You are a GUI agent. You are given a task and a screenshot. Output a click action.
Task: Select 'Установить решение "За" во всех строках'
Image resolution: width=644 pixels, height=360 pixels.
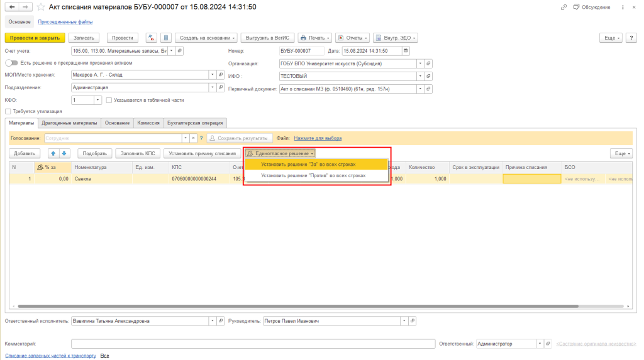[x=308, y=164]
